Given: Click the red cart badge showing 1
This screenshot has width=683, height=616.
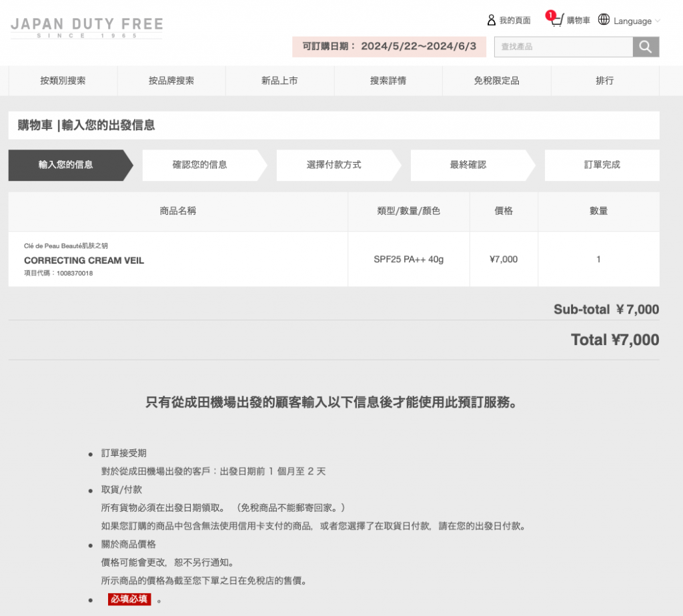Looking at the screenshot, I should tap(550, 15).
